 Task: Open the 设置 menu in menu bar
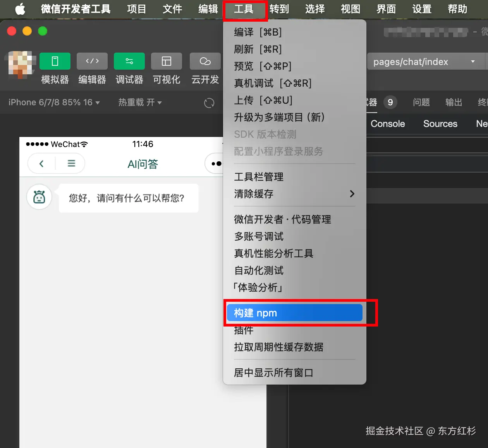point(421,9)
